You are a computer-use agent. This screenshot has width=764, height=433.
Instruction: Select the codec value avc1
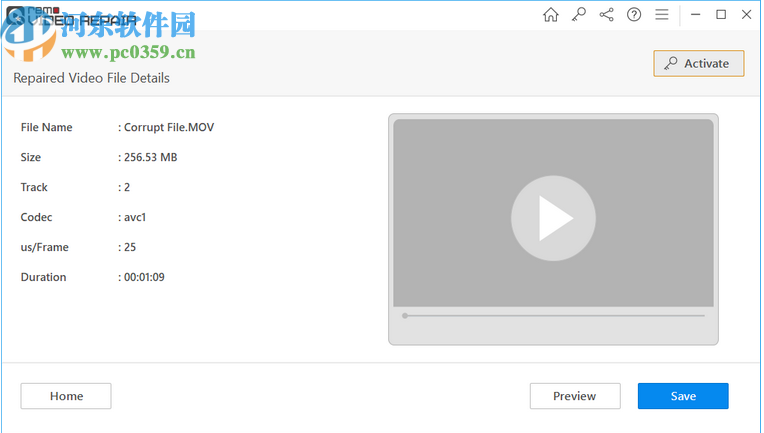coord(135,217)
